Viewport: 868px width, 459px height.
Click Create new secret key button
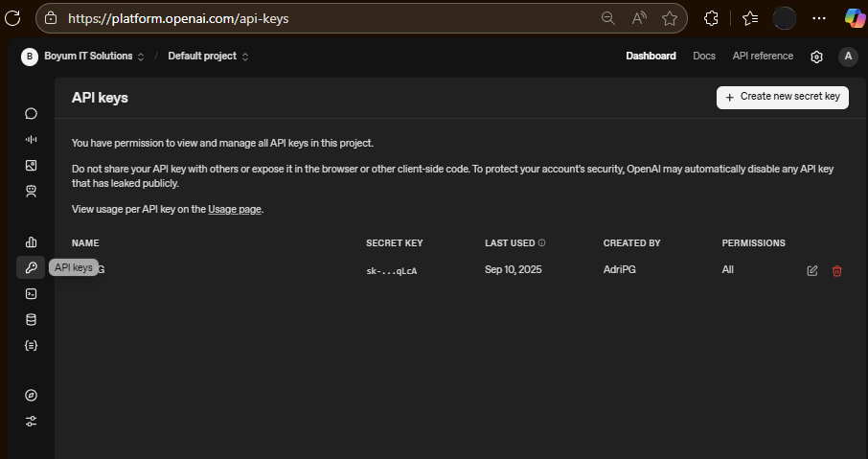click(782, 97)
